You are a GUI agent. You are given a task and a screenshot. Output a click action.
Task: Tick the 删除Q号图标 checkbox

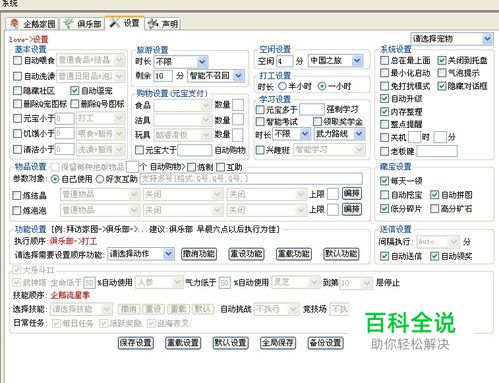75,104
